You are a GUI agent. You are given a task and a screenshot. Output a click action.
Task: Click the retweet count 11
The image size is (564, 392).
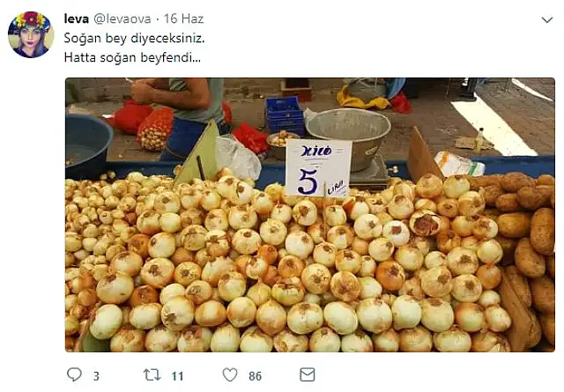coord(177,376)
